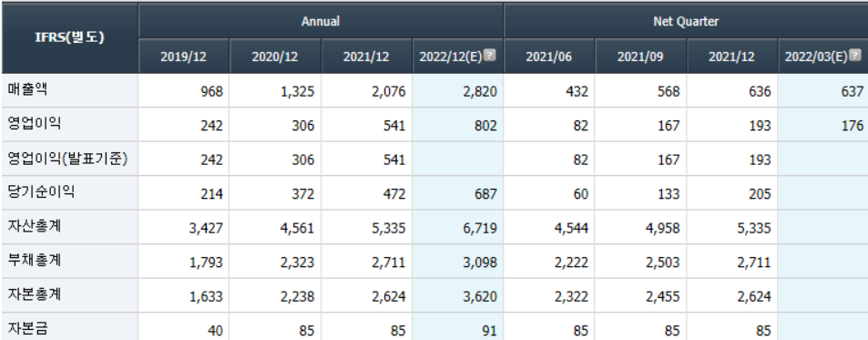
Task: Click the 2019/12 column header
Action: click(x=183, y=57)
